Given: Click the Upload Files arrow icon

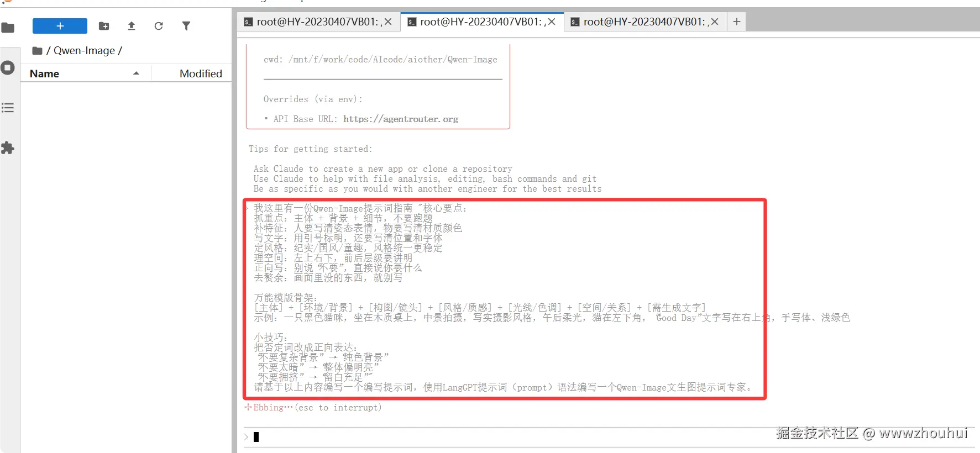Looking at the screenshot, I should coord(132,26).
